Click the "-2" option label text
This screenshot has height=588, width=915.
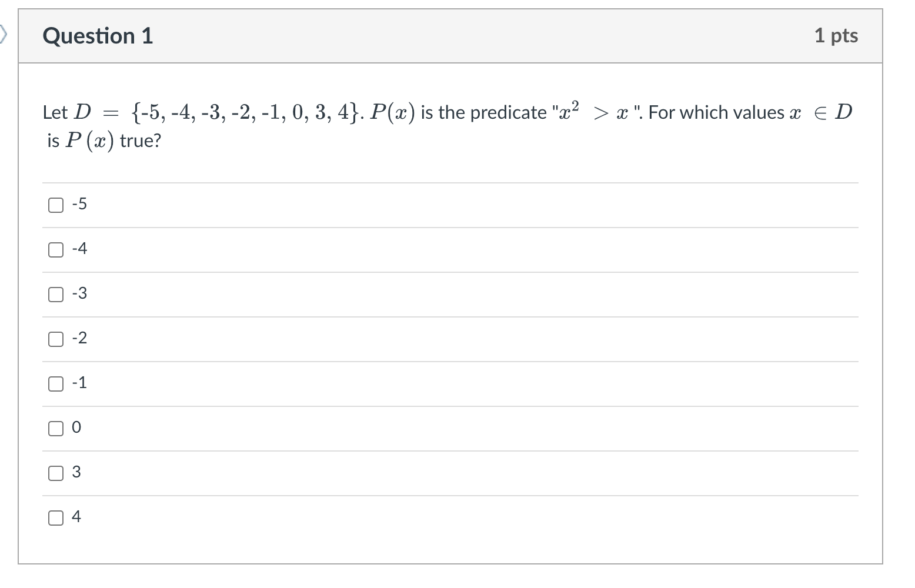coord(79,338)
